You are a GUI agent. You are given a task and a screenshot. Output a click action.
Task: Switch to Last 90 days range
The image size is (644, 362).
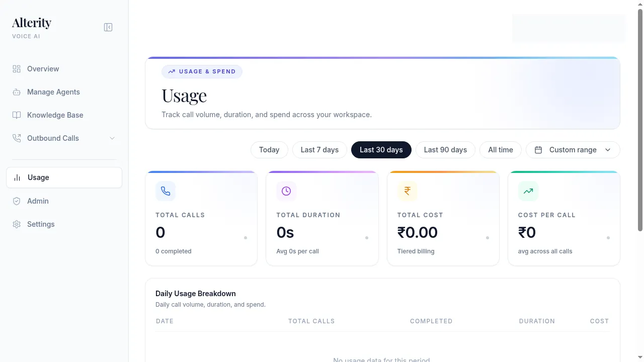coord(445,150)
